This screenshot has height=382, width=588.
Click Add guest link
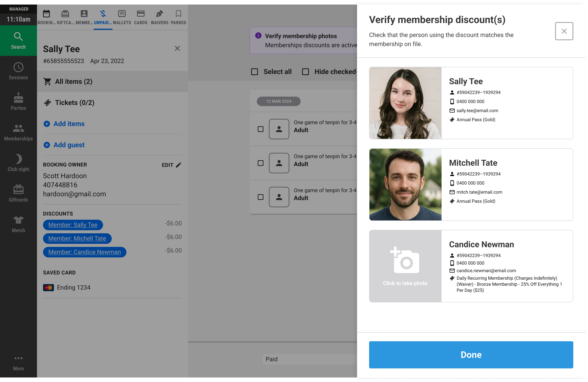coord(64,145)
